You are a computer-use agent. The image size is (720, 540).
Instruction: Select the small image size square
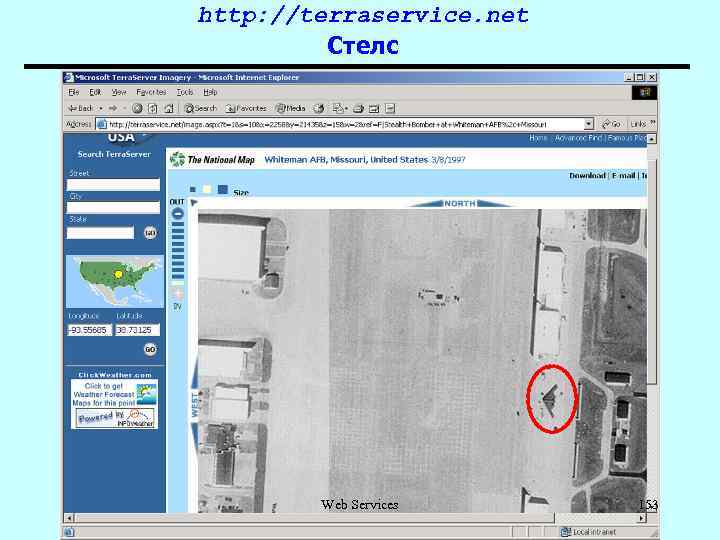[x=193, y=189]
